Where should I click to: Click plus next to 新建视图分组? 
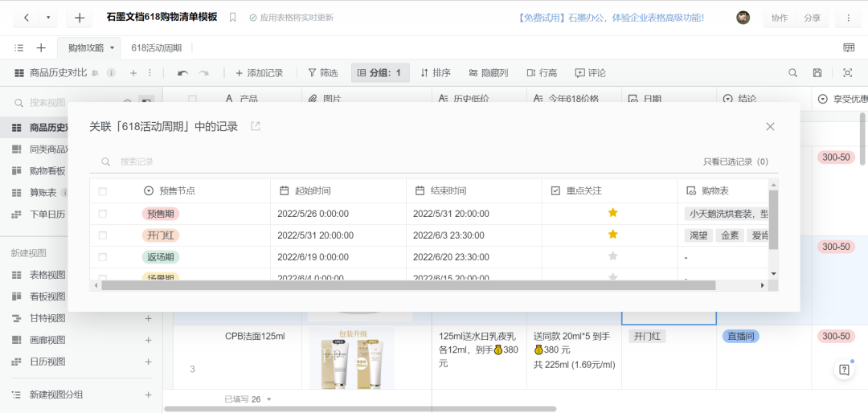[148, 395]
